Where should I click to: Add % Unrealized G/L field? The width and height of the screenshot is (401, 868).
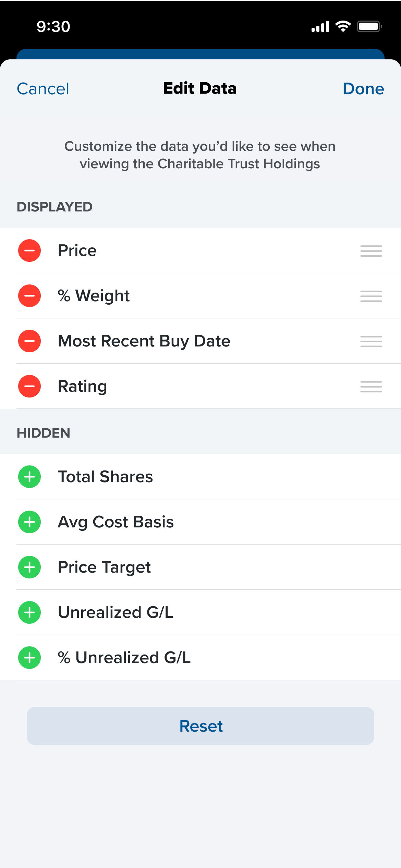(29, 658)
